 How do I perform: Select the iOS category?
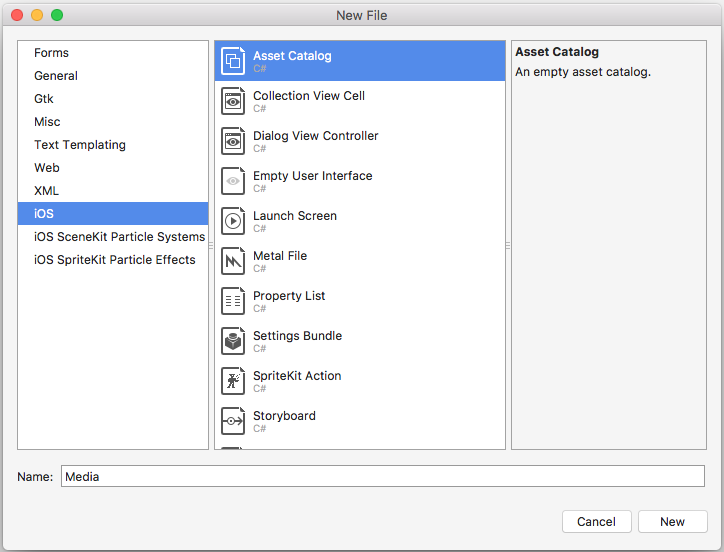tap(113, 213)
